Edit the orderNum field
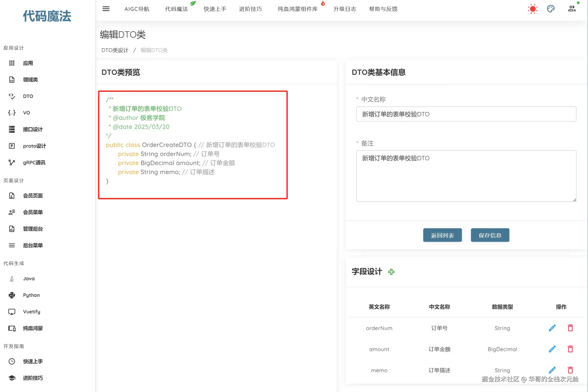 pyautogui.click(x=552, y=328)
